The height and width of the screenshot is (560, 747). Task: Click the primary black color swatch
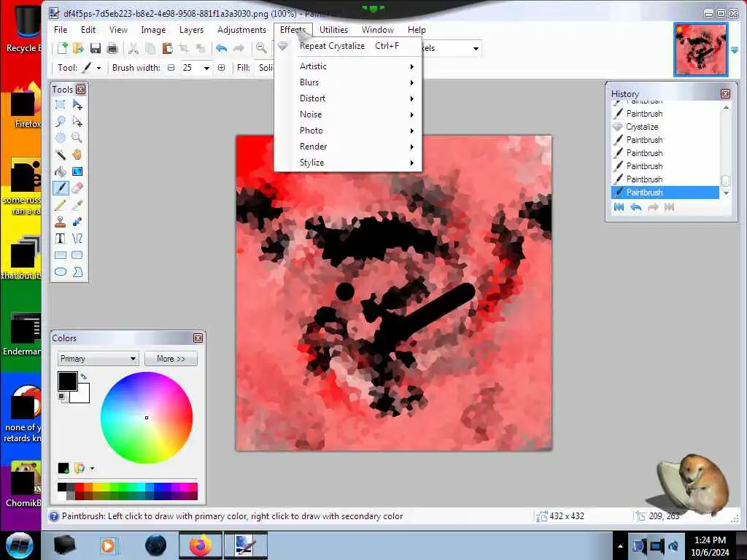[x=68, y=381]
